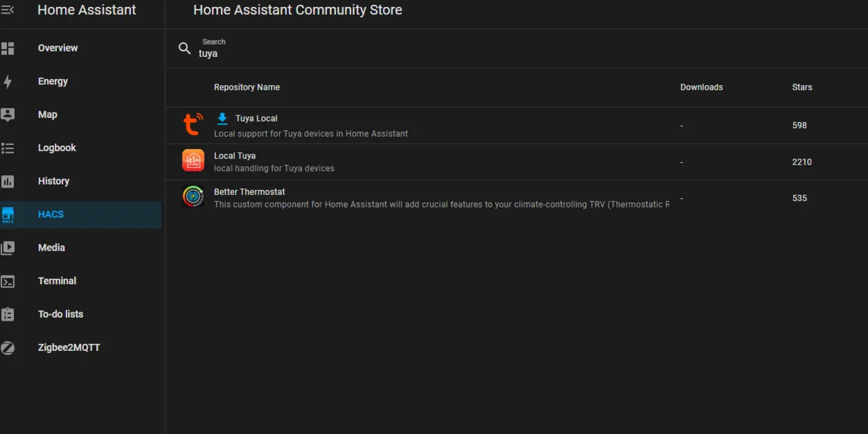Click the 2210 stars value
The height and width of the screenshot is (434, 868).
coord(801,162)
